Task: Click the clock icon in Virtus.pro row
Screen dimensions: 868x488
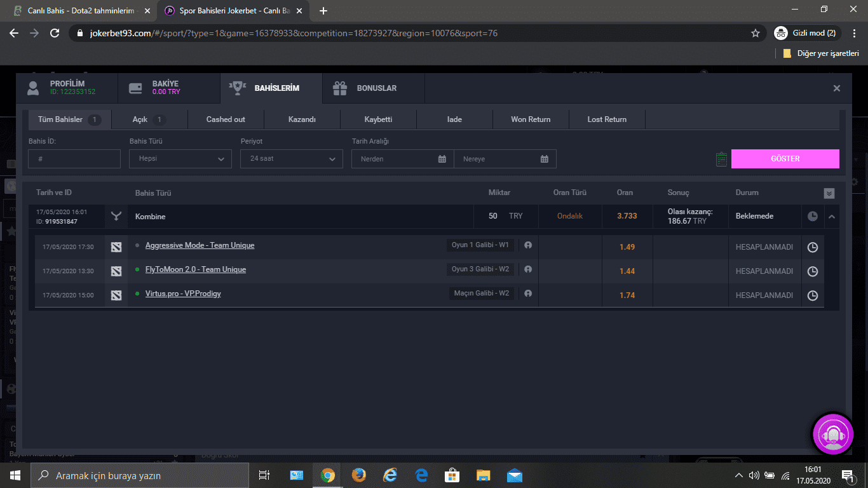Action: pos(812,295)
